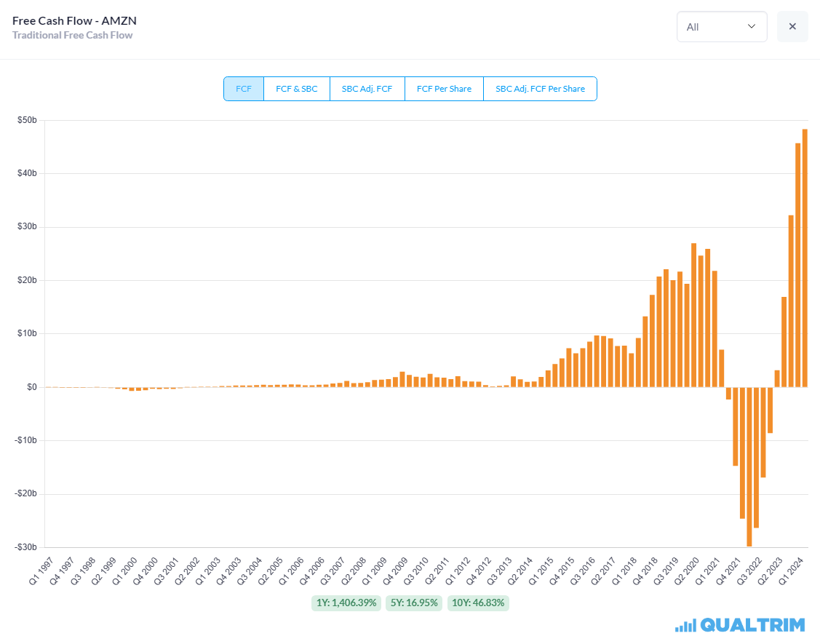820x644 pixels.
Task: Click the Q1 2024 x-axis label
Action: point(791,571)
